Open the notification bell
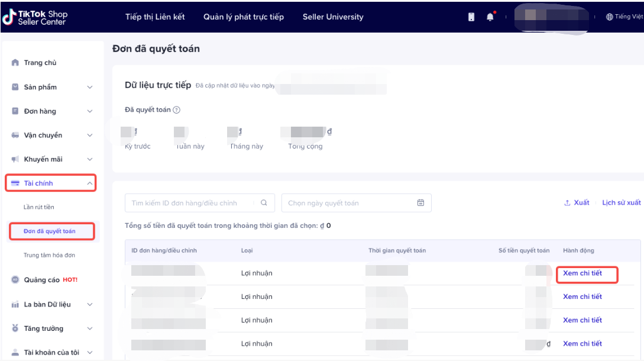 click(x=490, y=17)
